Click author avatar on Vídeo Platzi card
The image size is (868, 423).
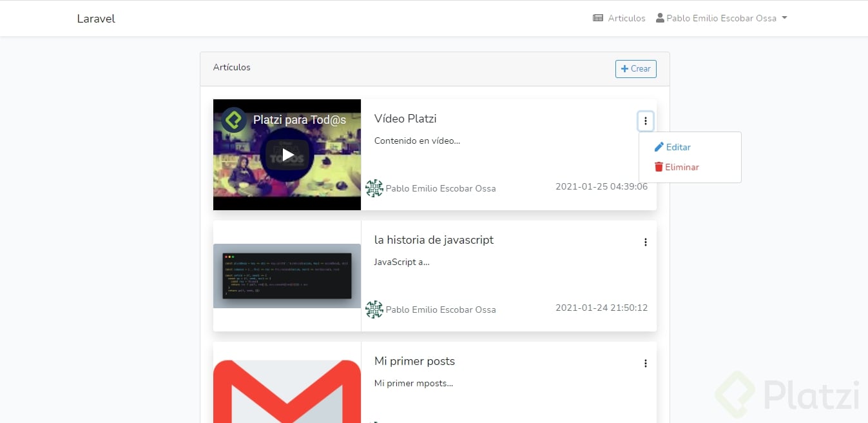tap(374, 188)
